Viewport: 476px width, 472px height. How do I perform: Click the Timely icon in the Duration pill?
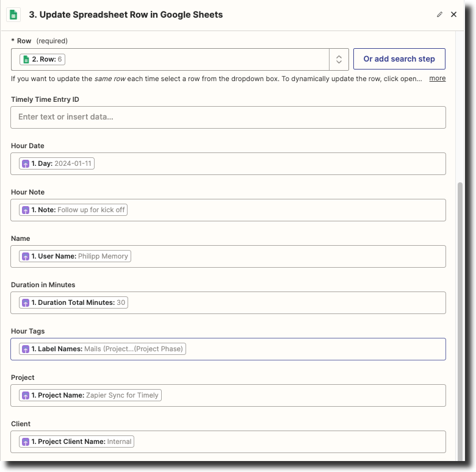click(x=26, y=303)
